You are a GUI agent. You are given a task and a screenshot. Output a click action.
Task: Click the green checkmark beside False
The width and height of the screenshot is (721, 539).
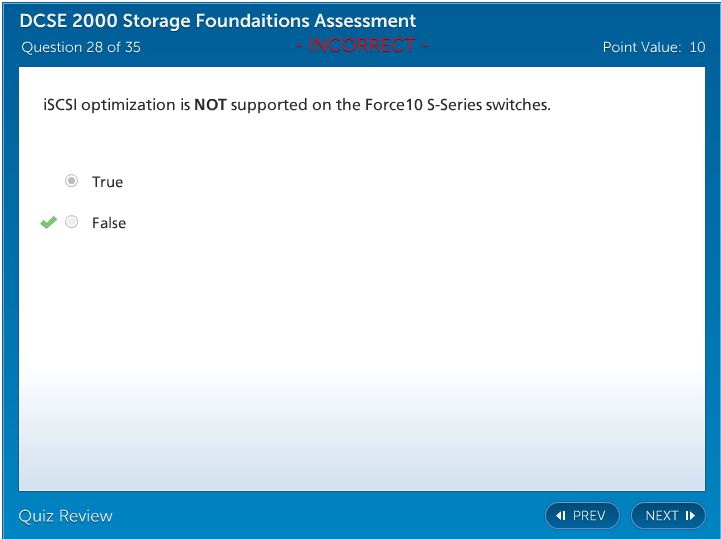tap(47, 222)
